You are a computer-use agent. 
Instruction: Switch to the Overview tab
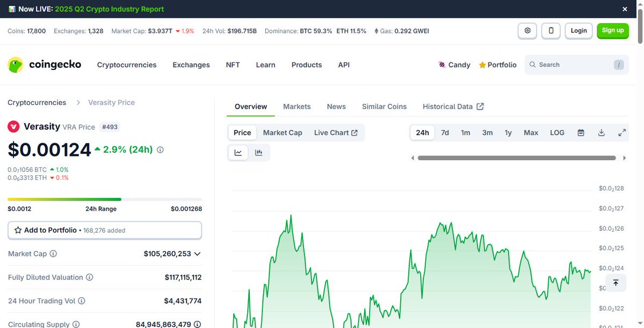click(250, 106)
